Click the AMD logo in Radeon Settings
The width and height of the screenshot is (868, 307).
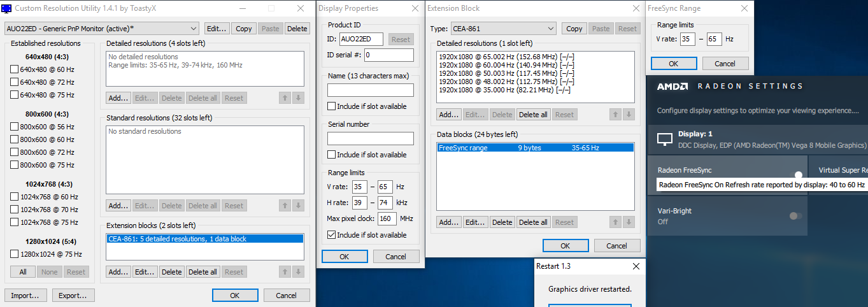coord(671,86)
